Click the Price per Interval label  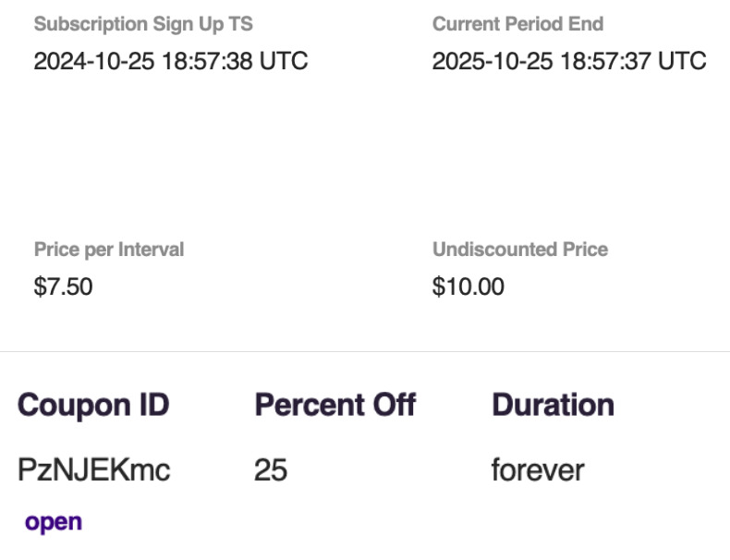pos(109,250)
